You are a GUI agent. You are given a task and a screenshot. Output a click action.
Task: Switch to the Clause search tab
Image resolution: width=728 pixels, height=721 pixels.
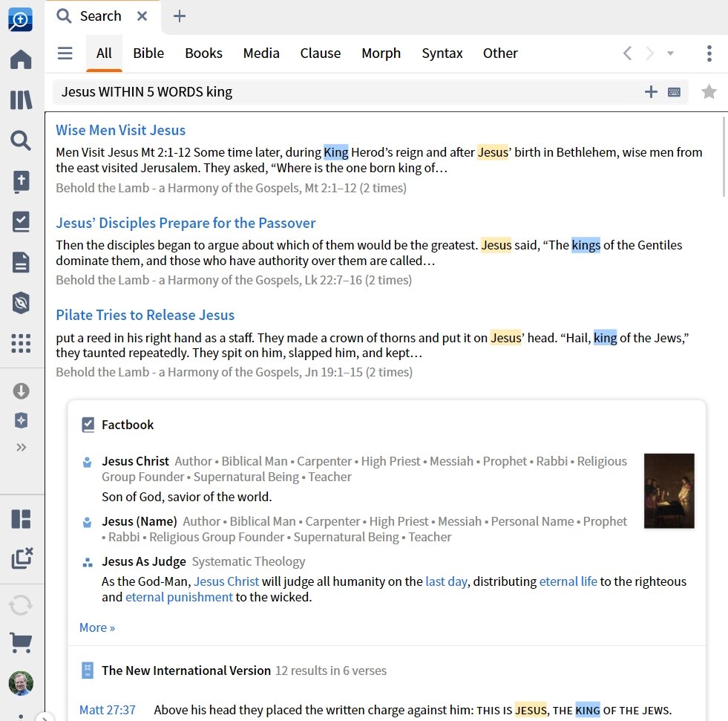(321, 53)
